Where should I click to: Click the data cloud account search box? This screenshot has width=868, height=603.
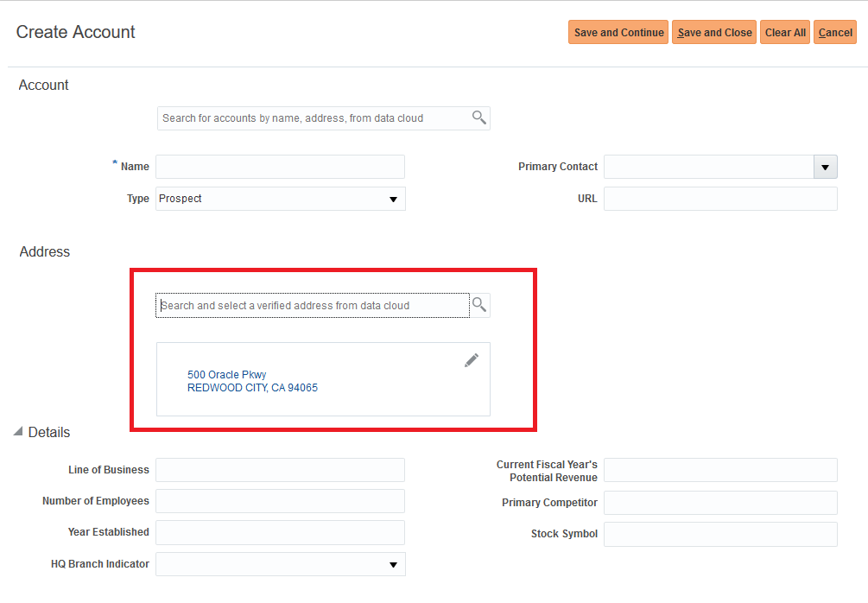coord(314,118)
